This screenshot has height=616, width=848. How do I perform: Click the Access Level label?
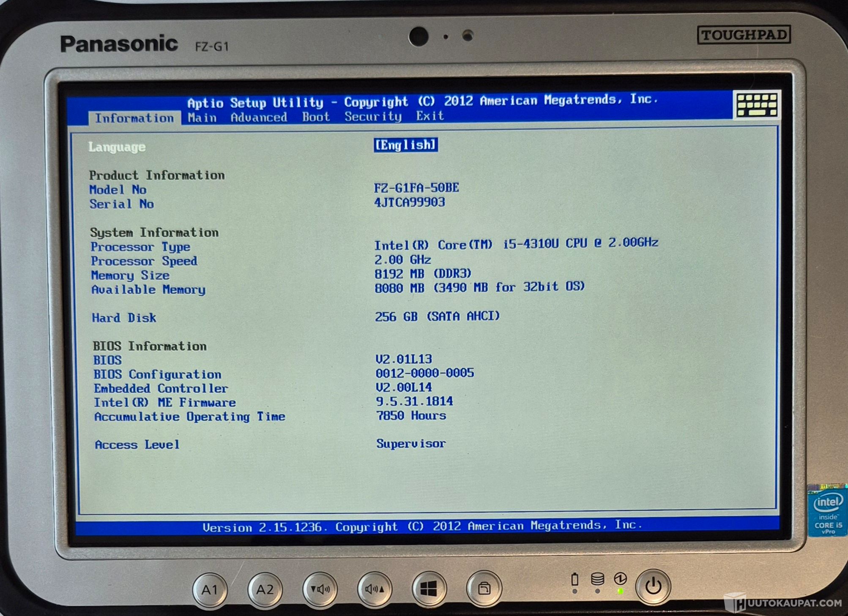click(137, 445)
